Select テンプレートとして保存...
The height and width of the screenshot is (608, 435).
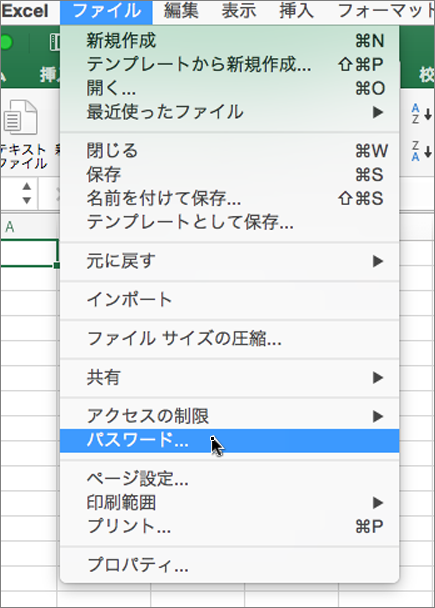[230, 222]
